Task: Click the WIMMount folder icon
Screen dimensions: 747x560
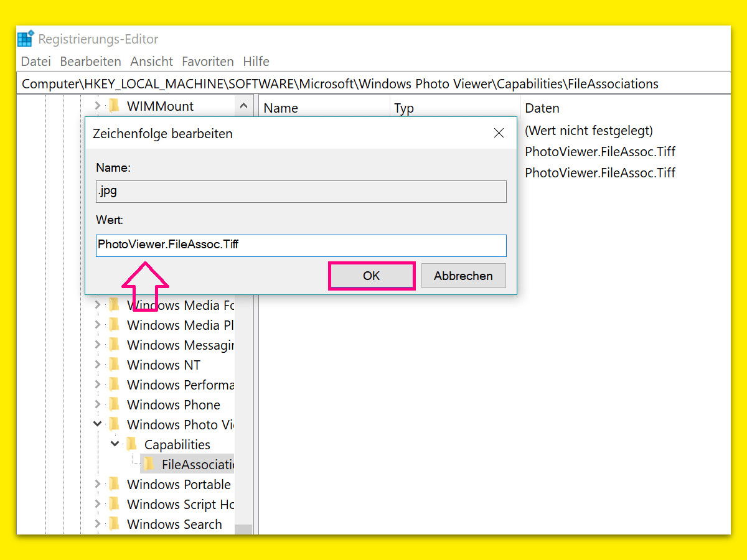Action: [114, 106]
